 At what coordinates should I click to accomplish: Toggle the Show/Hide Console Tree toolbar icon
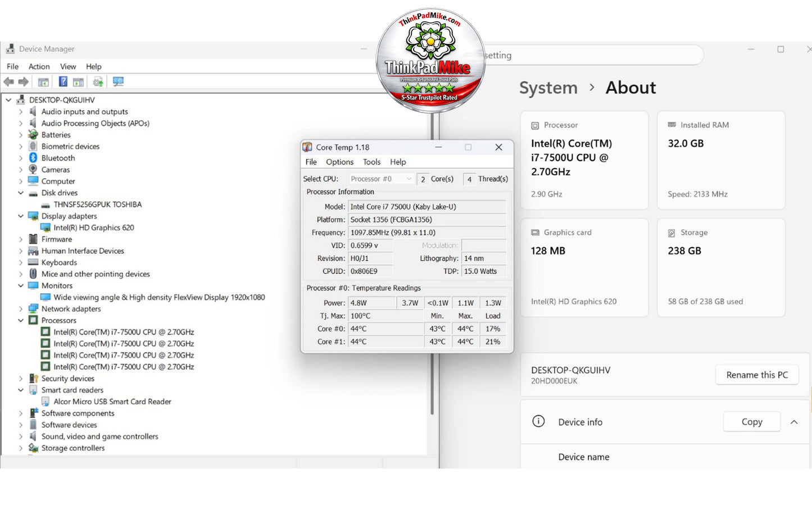click(x=43, y=82)
